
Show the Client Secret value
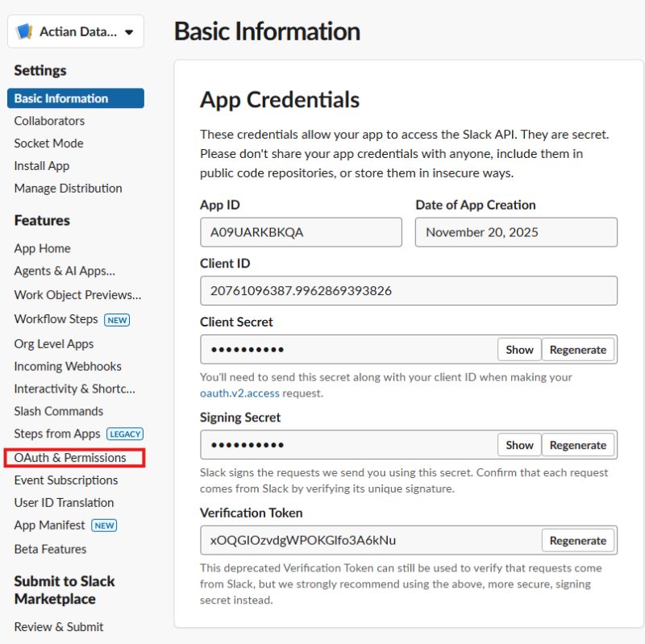click(519, 350)
